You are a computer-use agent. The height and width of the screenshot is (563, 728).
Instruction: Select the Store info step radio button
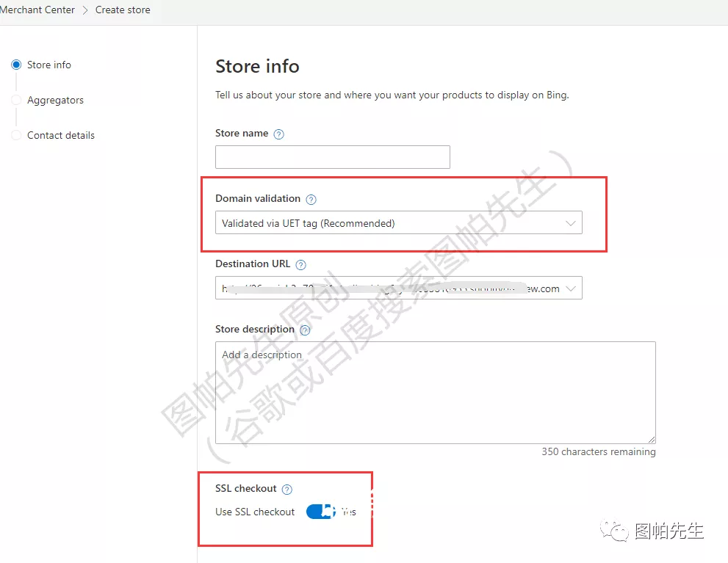[16, 65]
